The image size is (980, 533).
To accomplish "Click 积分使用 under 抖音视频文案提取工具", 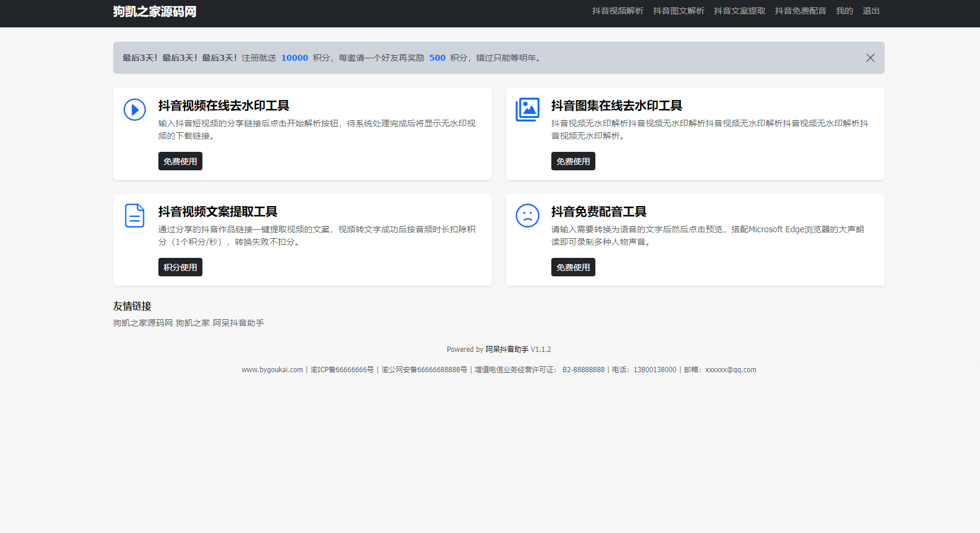I will [x=180, y=267].
